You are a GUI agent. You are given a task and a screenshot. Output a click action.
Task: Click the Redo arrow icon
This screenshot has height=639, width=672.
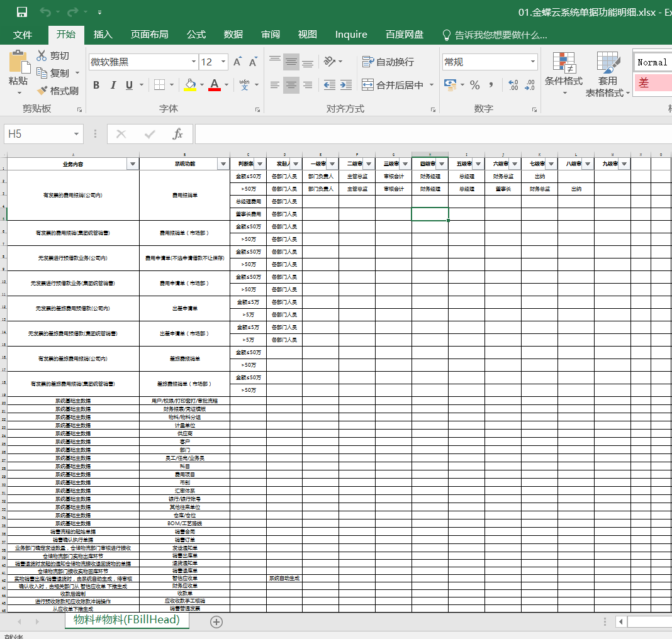[x=73, y=12]
